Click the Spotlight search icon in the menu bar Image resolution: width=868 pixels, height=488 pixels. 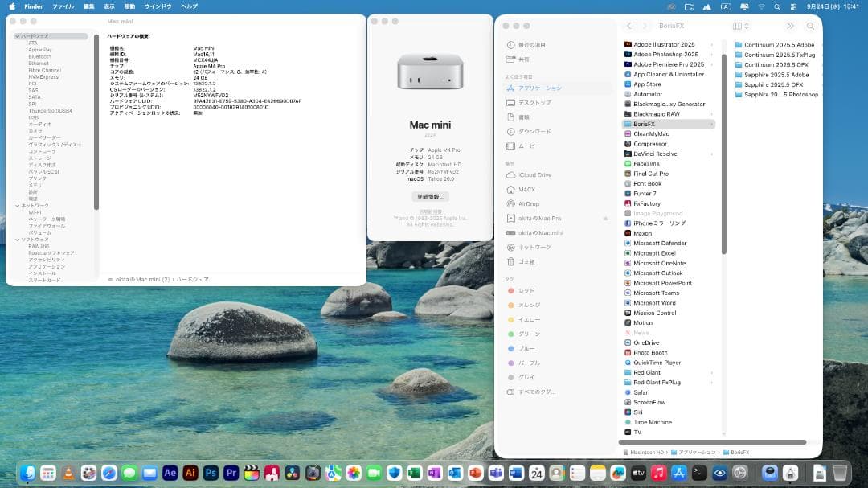coord(777,6)
